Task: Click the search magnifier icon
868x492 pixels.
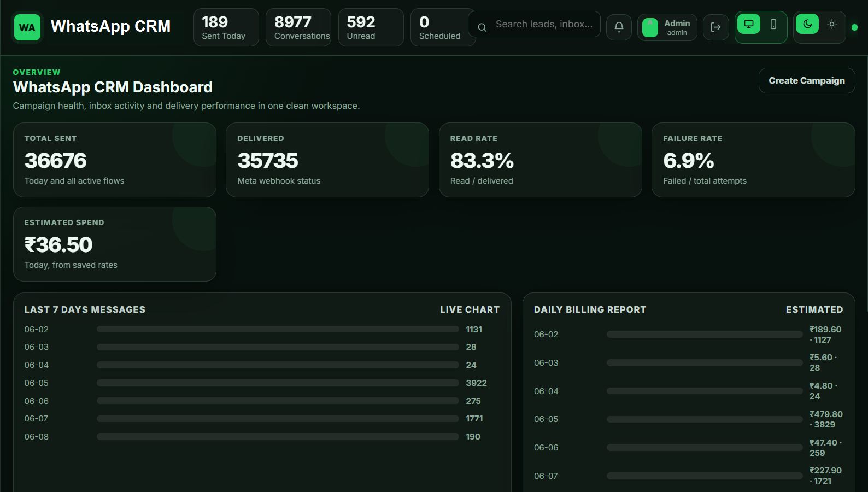Action: (x=482, y=27)
